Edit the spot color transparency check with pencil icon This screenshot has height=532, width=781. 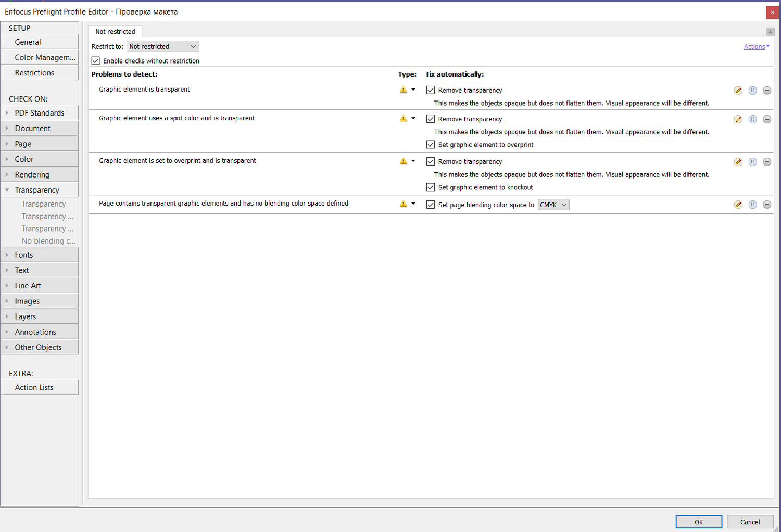pos(738,119)
